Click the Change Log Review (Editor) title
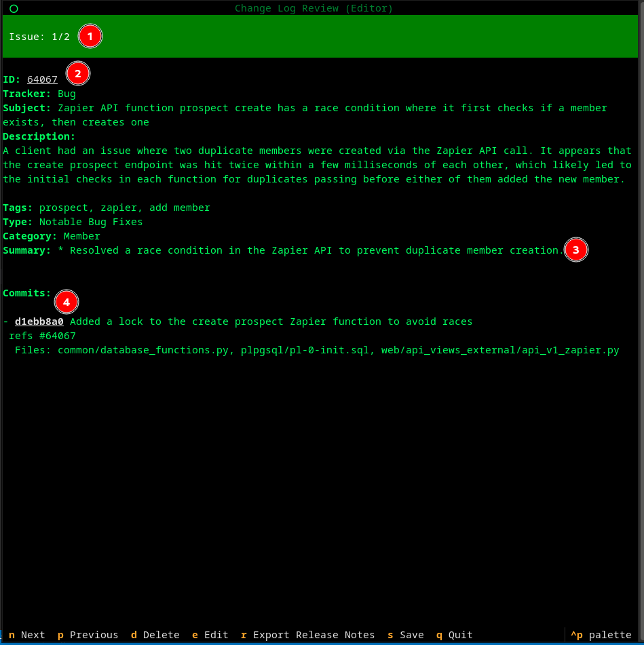Image resolution: width=644 pixels, height=645 pixels. click(314, 9)
